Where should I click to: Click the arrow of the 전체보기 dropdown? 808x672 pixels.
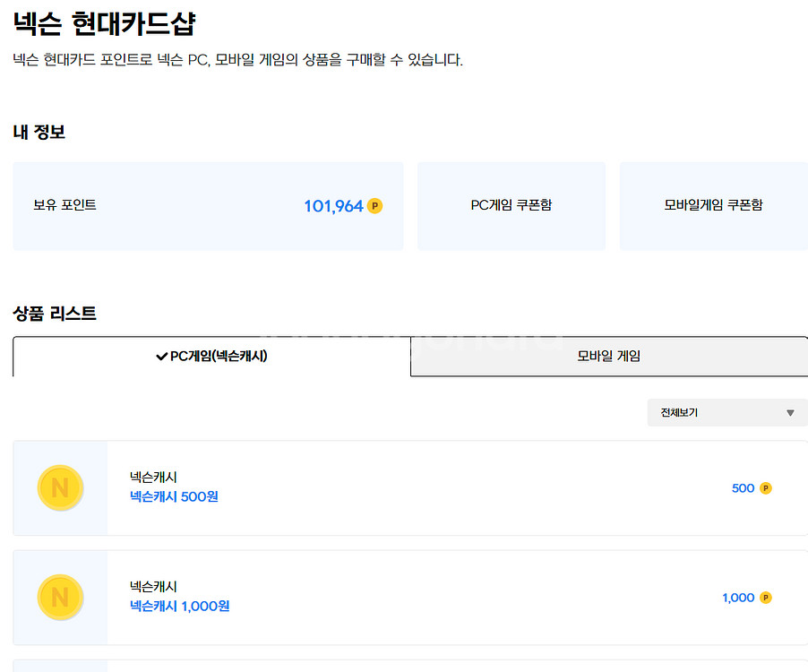[790, 413]
